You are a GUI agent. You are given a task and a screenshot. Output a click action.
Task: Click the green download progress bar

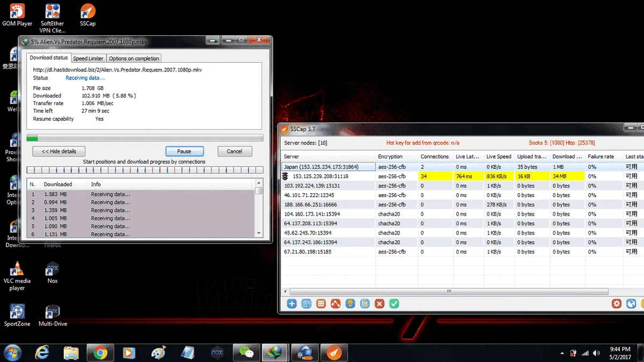[x=145, y=138]
